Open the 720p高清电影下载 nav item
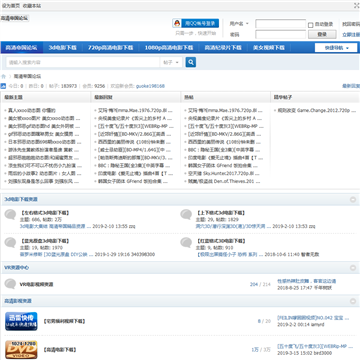The width and height of the screenshot is (360, 360). tap(110, 48)
